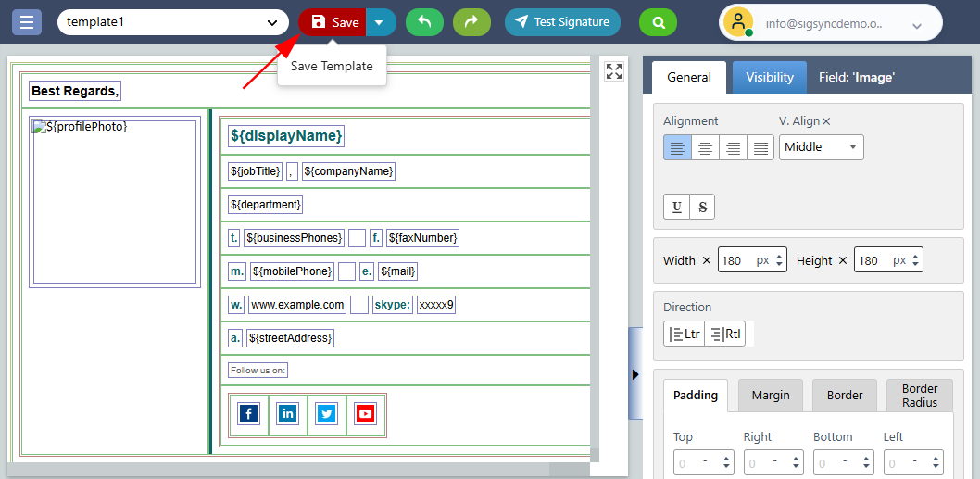Screen dimensions: 980x479
Task: Open the Border tab
Action: click(845, 396)
